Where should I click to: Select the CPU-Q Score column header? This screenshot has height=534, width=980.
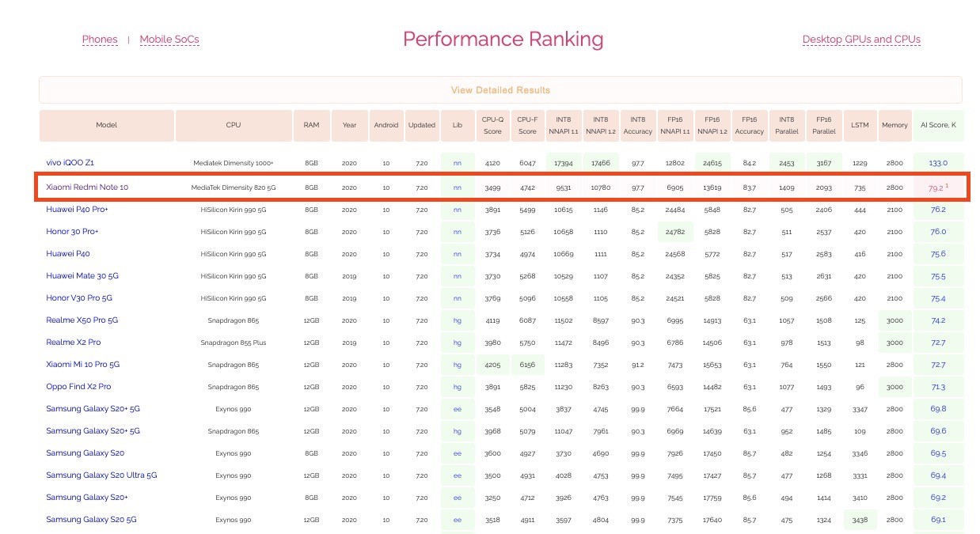pos(492,125)
